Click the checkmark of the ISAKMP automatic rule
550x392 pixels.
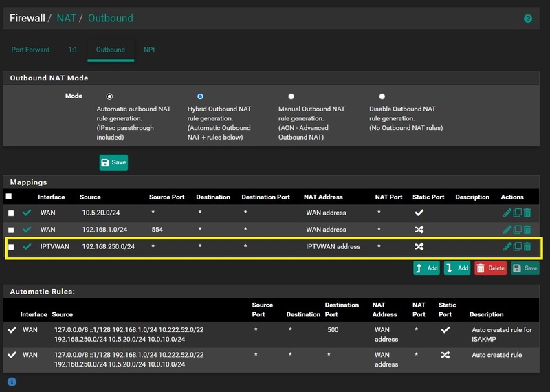12,330
